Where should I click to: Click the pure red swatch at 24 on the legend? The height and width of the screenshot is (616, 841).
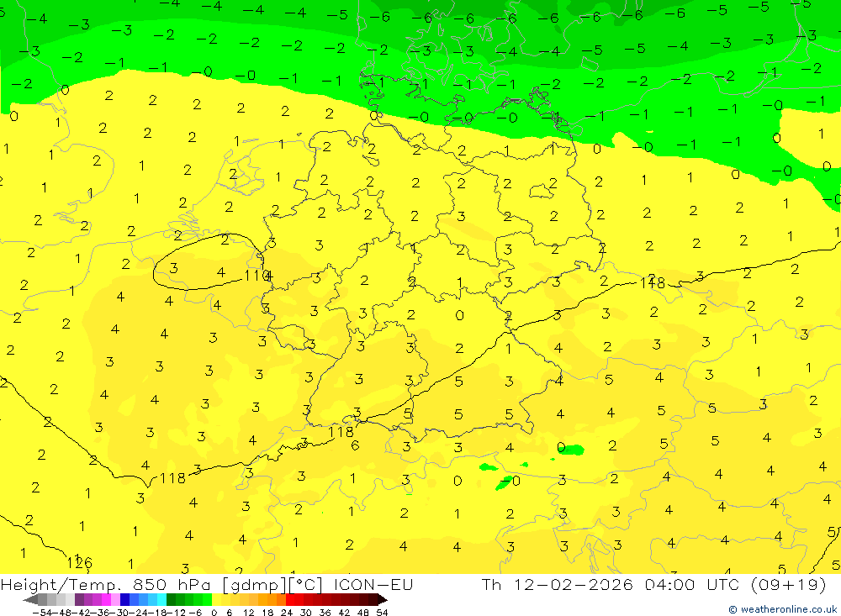coord(290,600)
